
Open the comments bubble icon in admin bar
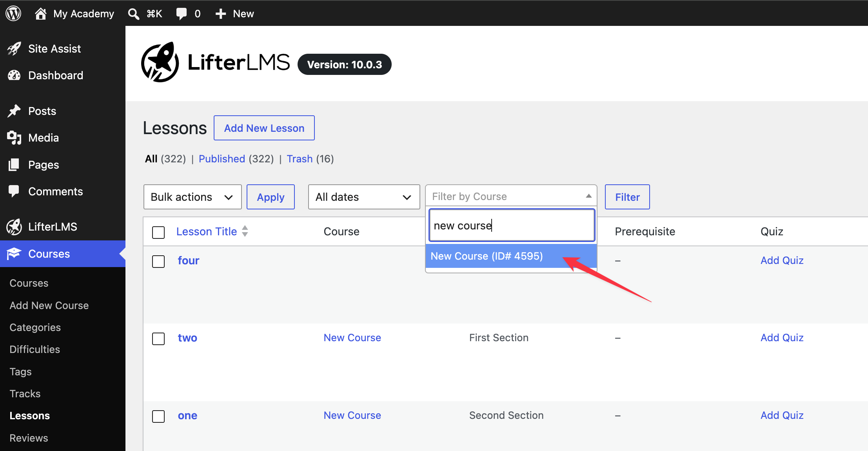pyautogui.click(x=182, y=14)
